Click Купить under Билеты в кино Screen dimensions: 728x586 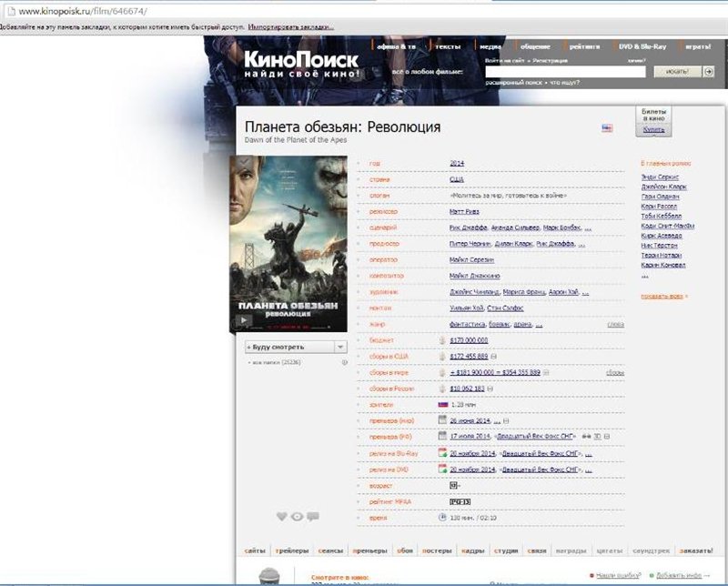coord(653,129)
